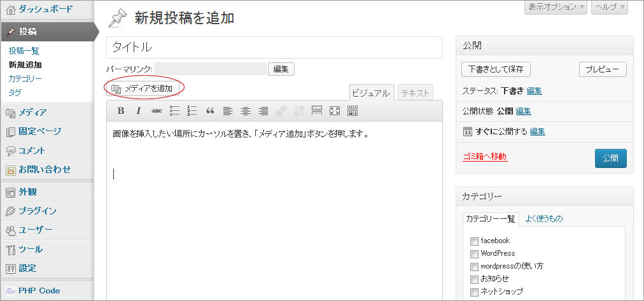Click inside the post content editor

pos(274,211)
